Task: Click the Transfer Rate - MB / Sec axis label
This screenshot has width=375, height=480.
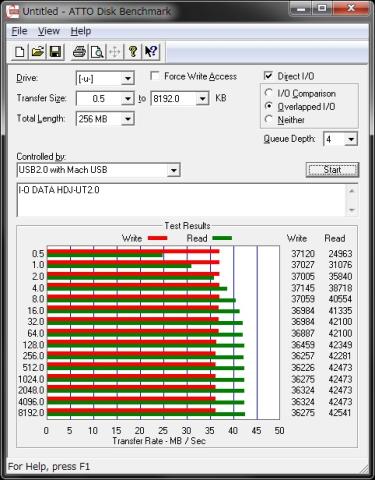Action: point(159,441)
